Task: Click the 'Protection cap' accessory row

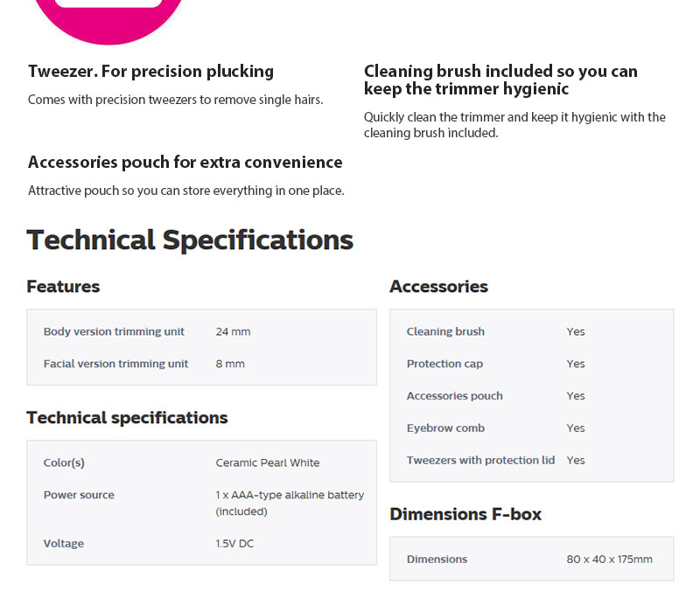Action: pos(444,364)
